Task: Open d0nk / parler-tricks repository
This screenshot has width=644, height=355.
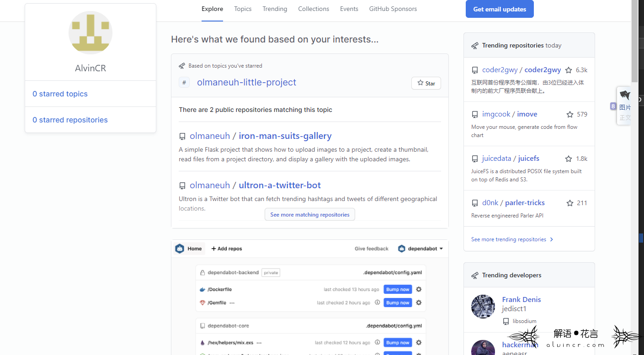Action: (x=513, y=203)
